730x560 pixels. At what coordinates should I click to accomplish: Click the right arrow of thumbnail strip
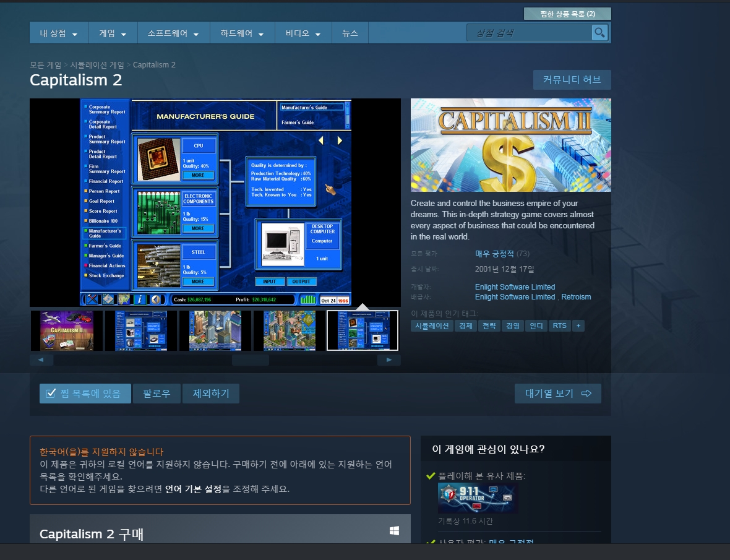[x=389, y=360]
